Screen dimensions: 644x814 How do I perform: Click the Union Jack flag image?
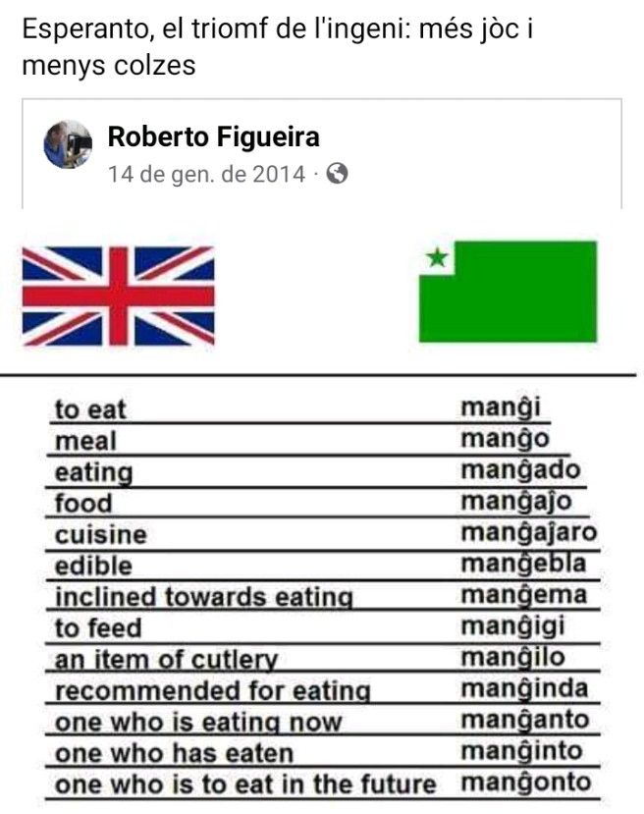click(x=118, y=296)
